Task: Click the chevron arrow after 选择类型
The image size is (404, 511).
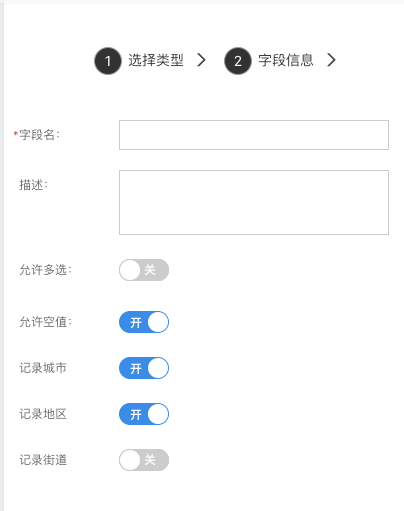Action: point(201,60)
